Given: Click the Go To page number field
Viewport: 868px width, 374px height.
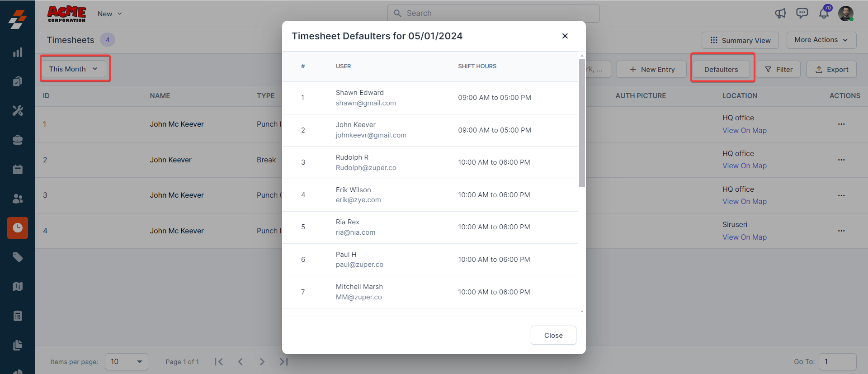Looking at the screenshot, I should pos(837,362).
